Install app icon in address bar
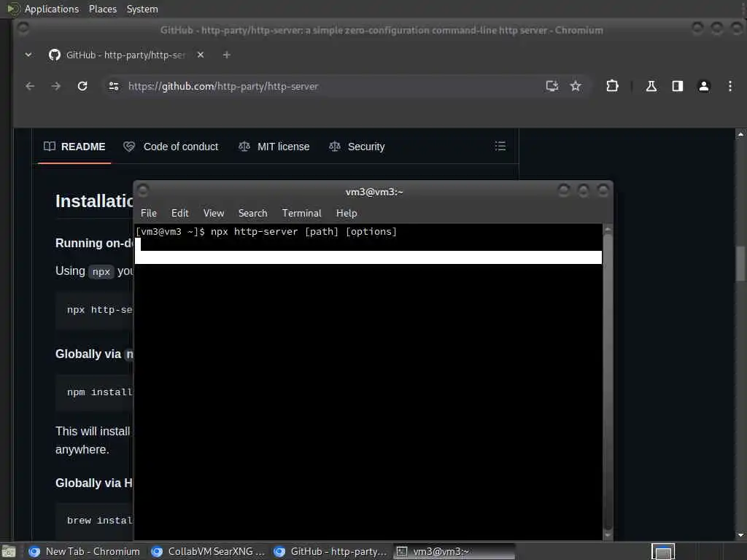The width and height of the screenshot is (747, 560). pos(551,86)
